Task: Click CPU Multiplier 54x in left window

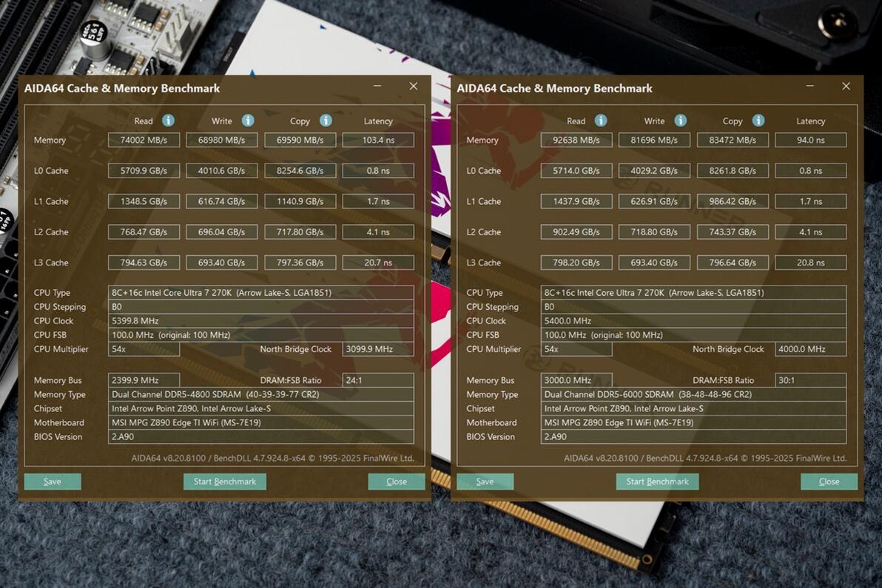Action: tap(144, 349)
